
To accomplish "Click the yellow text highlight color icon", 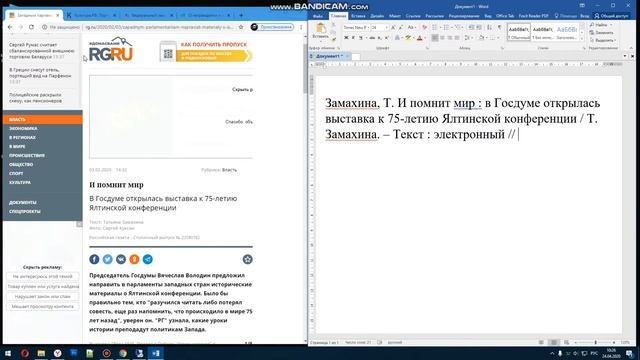I will (x=408, y=38).
